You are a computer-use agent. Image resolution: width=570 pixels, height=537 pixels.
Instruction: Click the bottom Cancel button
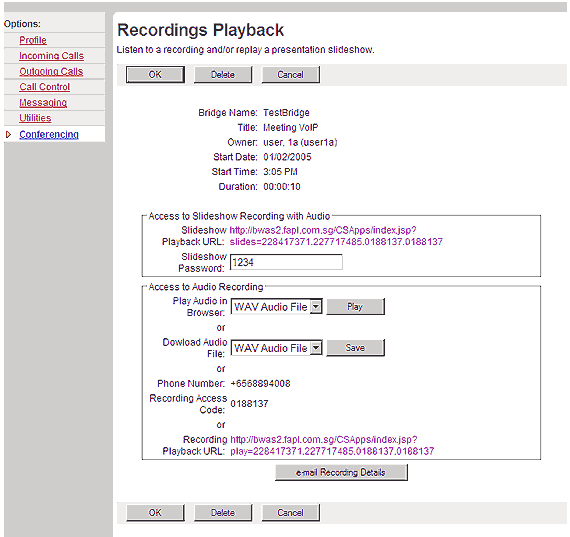click(x=290, y=513)
